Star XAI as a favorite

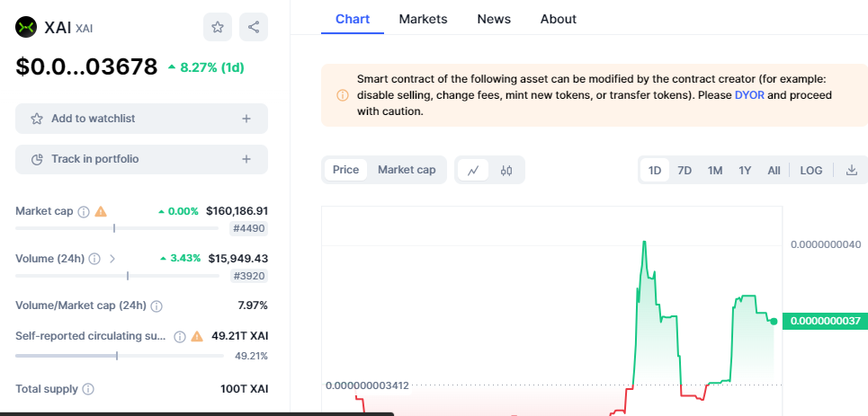tap(218, 27)
